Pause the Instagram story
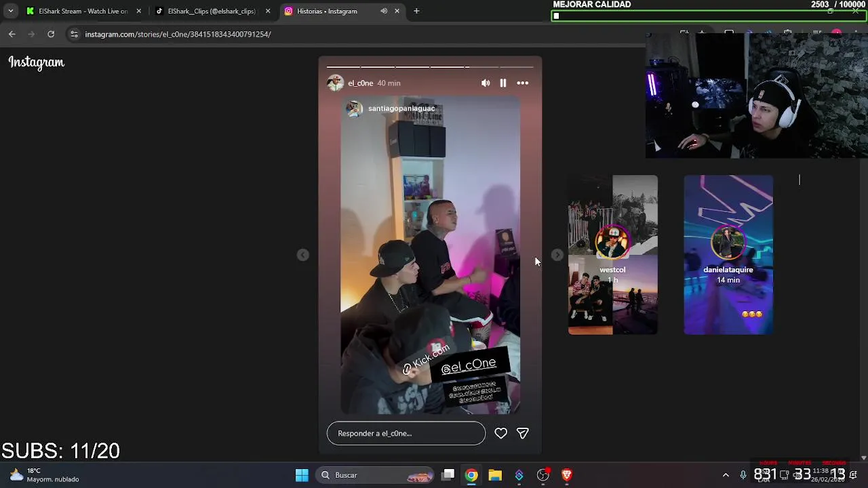Image resolution: width=868 pixels, height=488 pixels. coord(503,83)
